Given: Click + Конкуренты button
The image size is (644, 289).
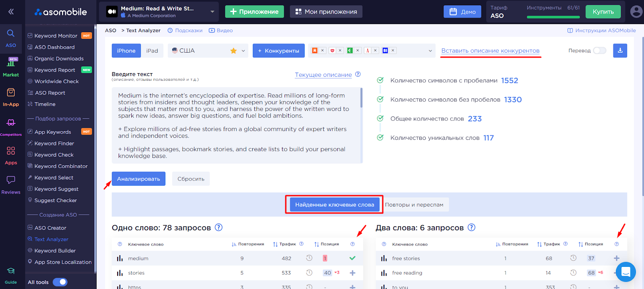Looking at the screenshot, I should [x=279, y=51].
